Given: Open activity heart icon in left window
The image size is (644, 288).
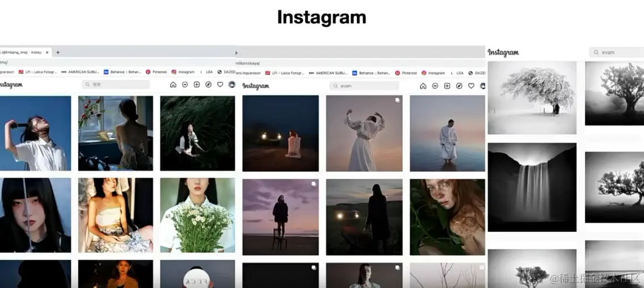Looking at the screenshot, I should click(220, 84).
